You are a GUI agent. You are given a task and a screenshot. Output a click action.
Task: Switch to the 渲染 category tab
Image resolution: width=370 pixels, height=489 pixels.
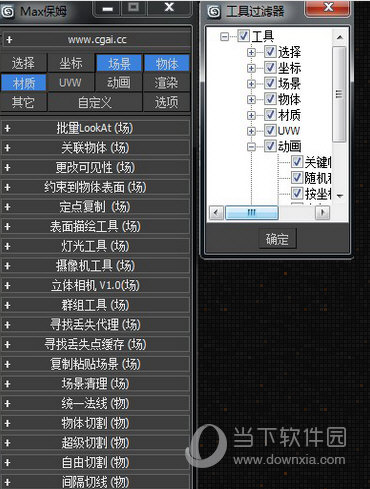pyautogui.click(x=167, y=83)
